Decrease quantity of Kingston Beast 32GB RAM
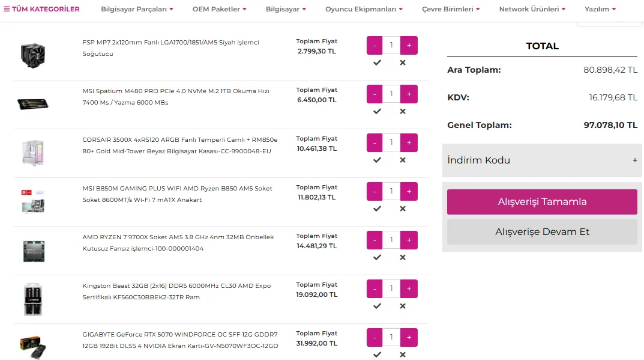Image resolution: width=644 pixels, height=360 pixels. (375, 288)
